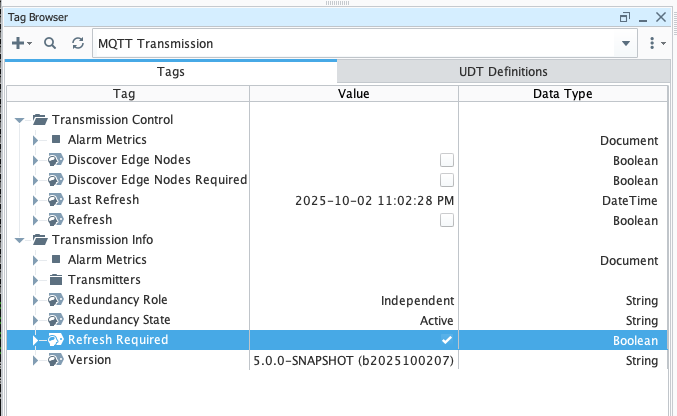
Task: Uncheck the Refresh Required checkbox
Action: click(447, 340)
